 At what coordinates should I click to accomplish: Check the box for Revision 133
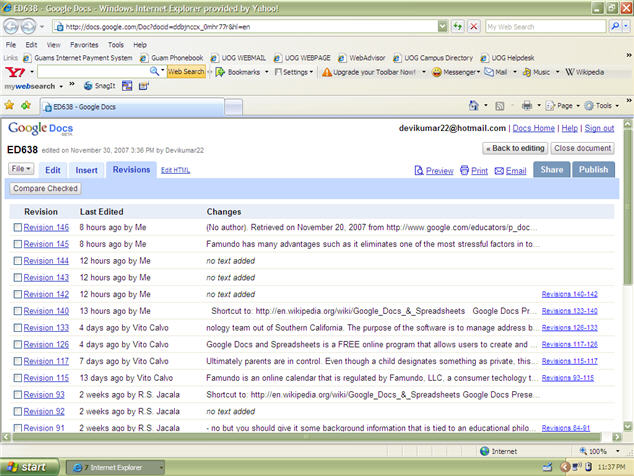coord(17,328)
